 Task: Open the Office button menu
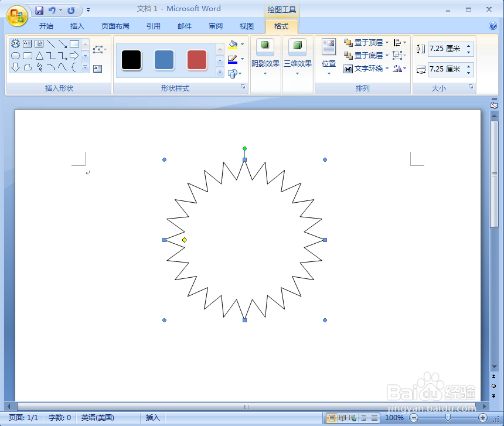17,16
